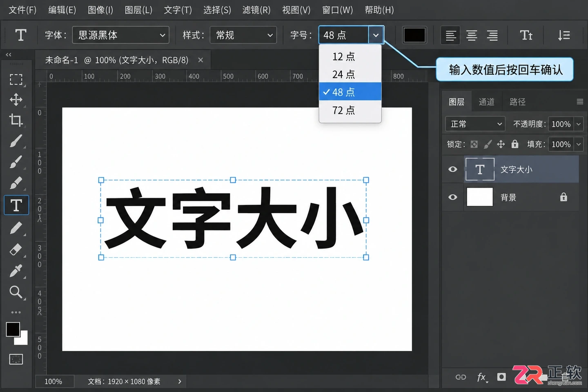Switch to the 路径 tab
The height and width of the screenshot is (392, 588).
(x=517, y=102)
